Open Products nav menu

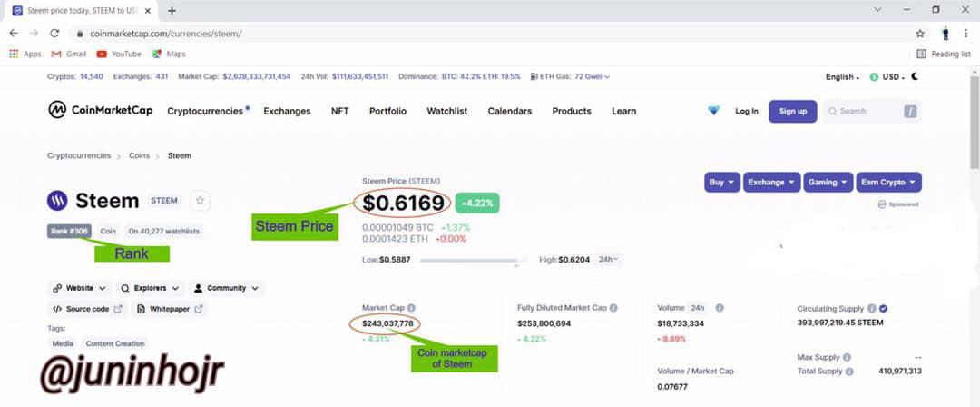coord(572,111)
